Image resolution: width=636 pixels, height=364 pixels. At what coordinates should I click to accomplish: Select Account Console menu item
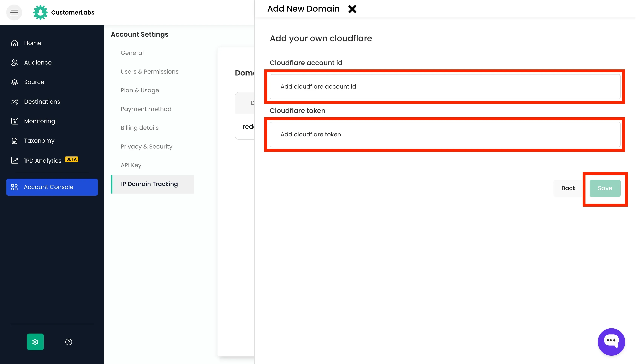(52, 187)
